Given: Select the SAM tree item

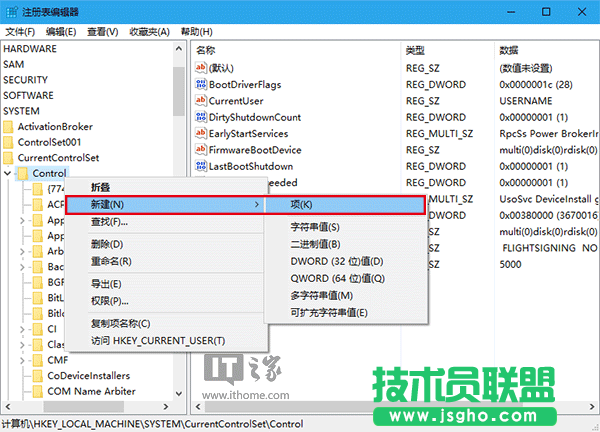Looking at the screenshot, I should coord(14,64).
